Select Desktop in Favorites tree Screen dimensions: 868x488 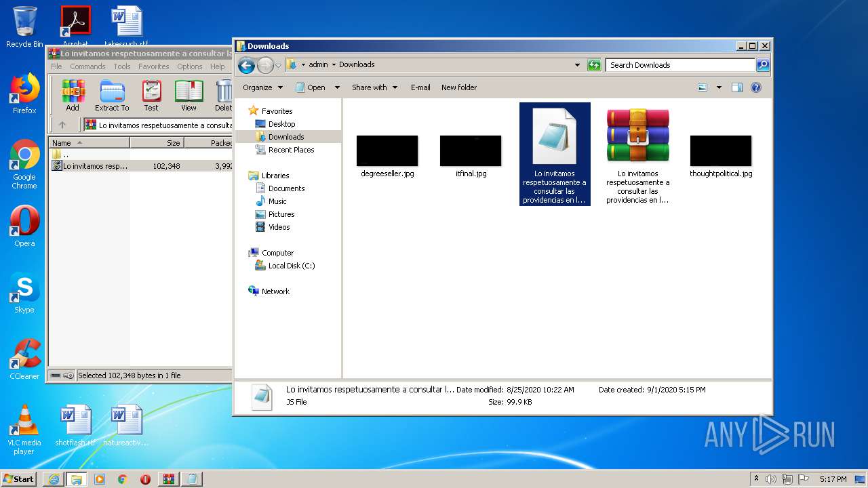[x=281, y=124]
